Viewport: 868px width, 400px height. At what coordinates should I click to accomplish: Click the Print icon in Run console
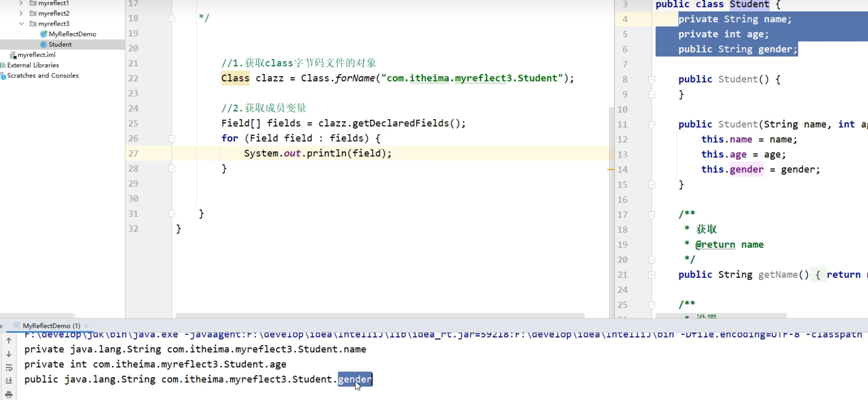(x=9, y=394)
